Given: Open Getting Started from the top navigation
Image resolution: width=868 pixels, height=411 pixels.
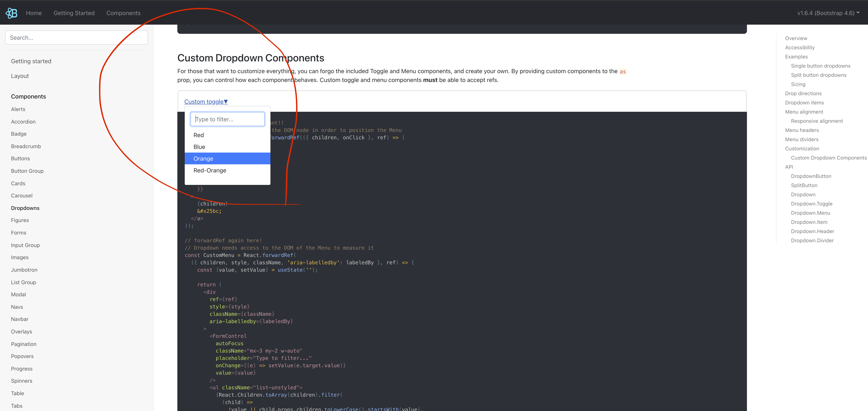Looking at the screenshot, I should (74, 13).
